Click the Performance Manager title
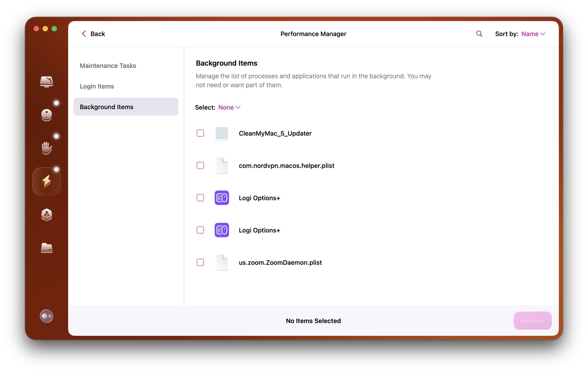Image resolution: width=588 pixels, height=373 pixels. pyautogui.click(x=313, y=34)
